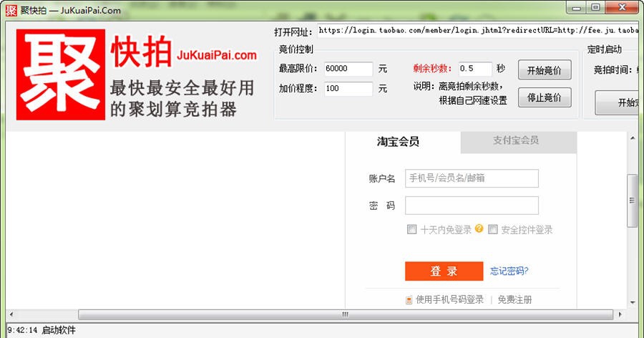Click the orange 登录 button
This screenshot has height=338, width=644.
(x=444, y=271)
